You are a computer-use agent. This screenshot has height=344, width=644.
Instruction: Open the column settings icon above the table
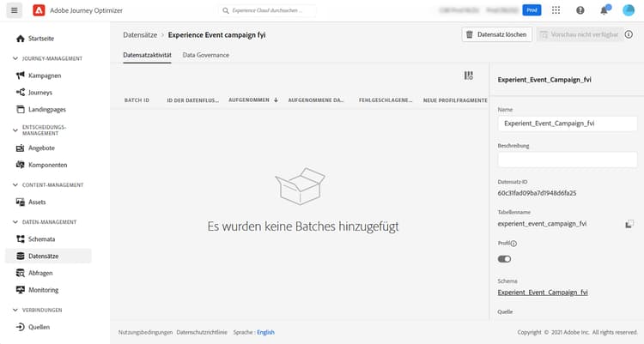tap(469, 75)
